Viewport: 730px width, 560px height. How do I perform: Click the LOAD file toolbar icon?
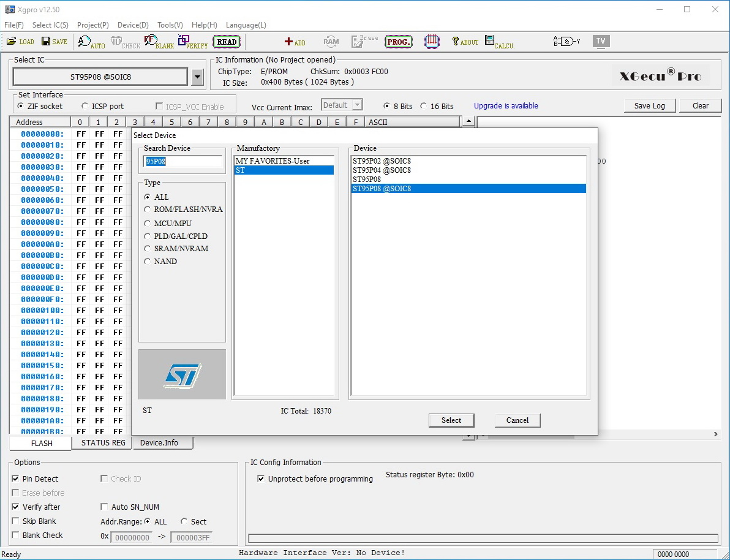(20, 42)
